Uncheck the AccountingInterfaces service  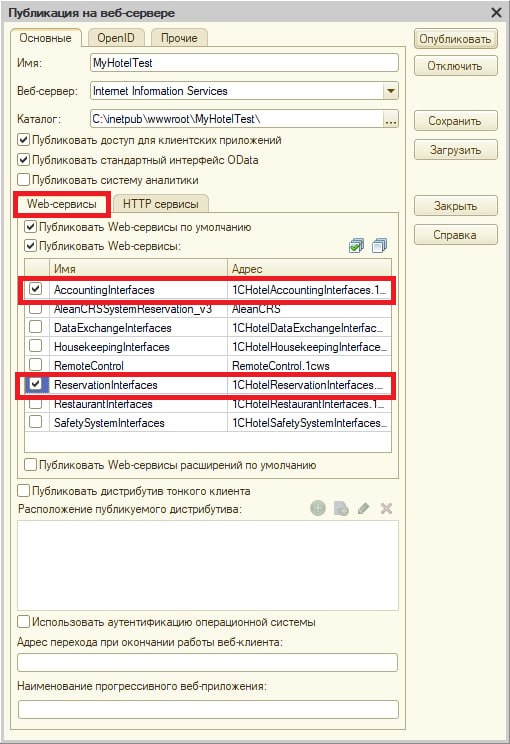pos(36,289)
